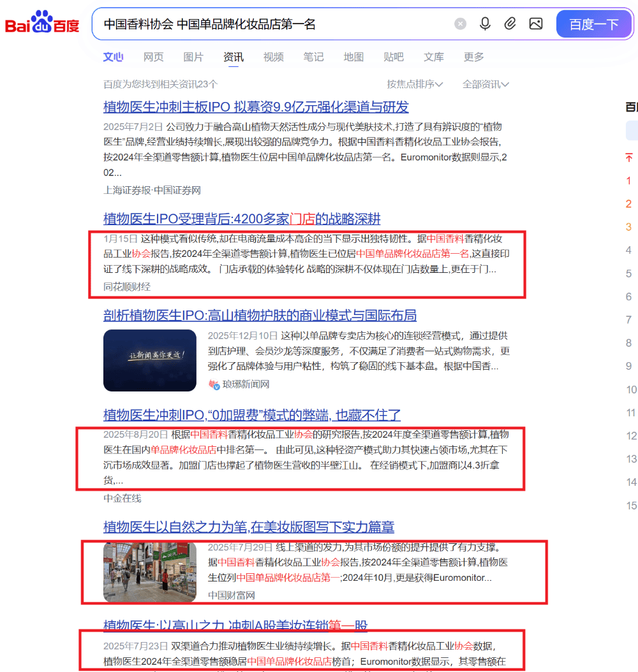
Task: Open the 更多 dropdown menu
Action: 473,57
